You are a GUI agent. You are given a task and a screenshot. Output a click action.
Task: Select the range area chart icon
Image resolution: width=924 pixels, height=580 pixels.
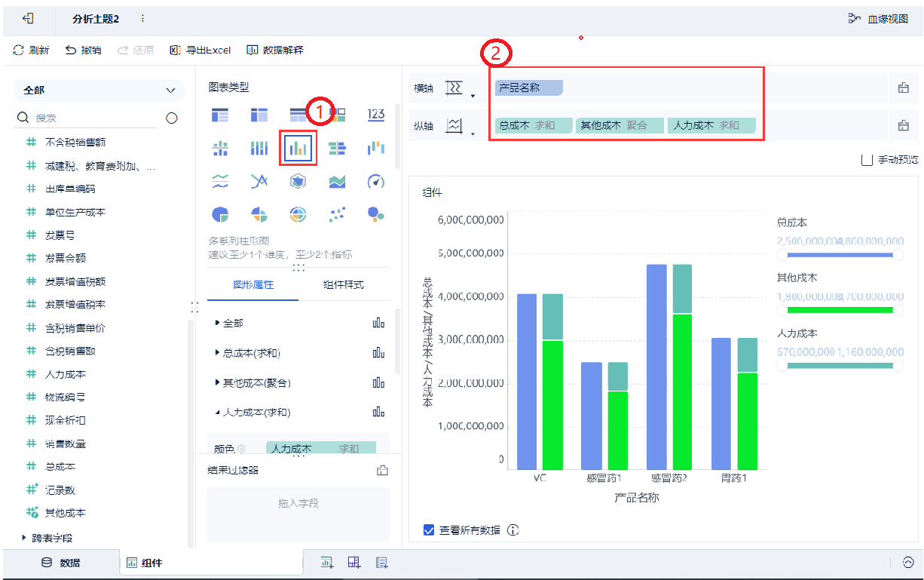coord(337,181)
